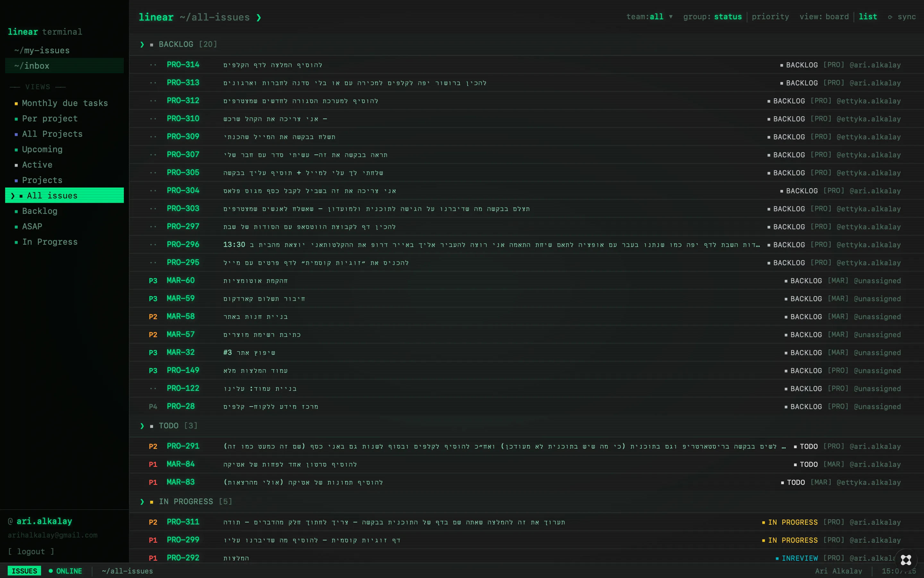Viewport: 924px width, 578px height.
Task: Open the Projects view
Action: [x=64, y=180]
